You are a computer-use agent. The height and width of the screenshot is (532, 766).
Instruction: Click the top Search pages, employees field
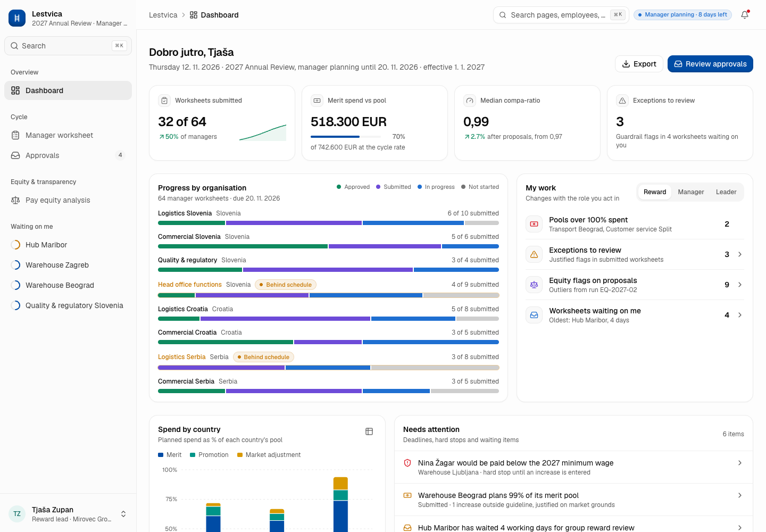561,15
